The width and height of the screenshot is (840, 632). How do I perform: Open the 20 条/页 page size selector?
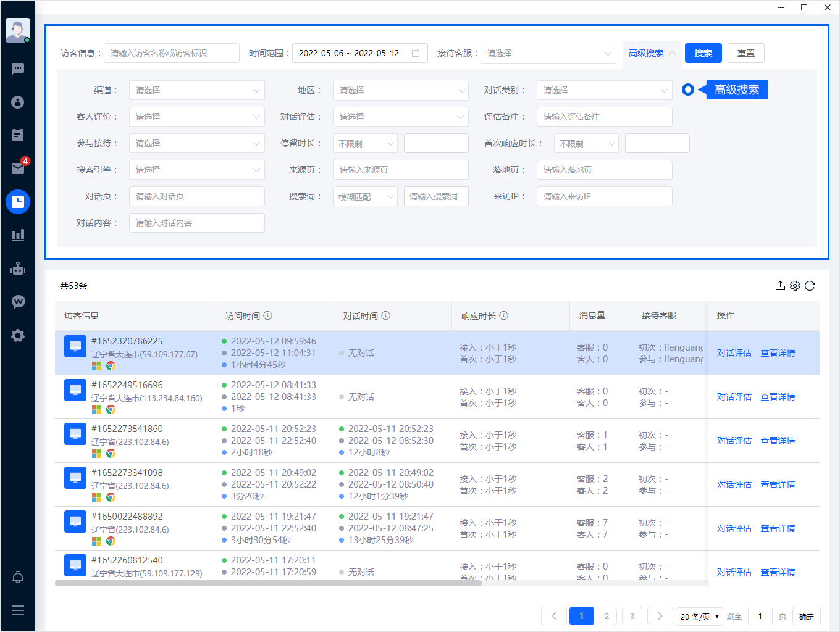(699, 616)
